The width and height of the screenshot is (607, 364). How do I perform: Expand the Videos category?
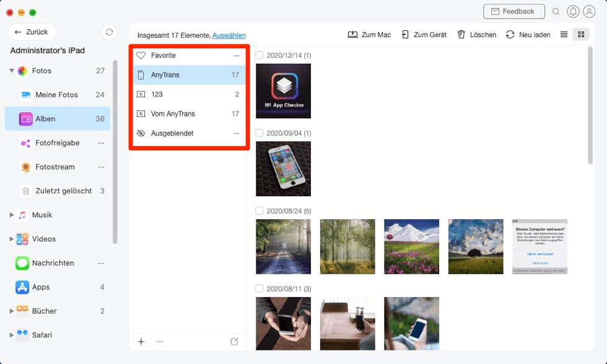pos(12,239)
